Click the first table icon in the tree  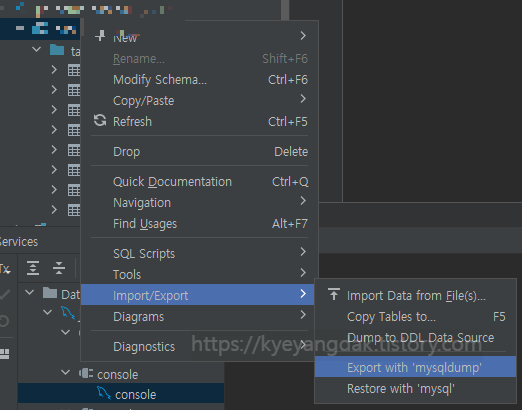point(74,70)
